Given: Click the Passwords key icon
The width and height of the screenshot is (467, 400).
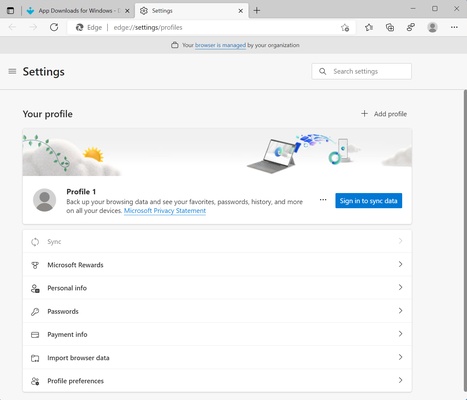Looking at the screenshot, I should [35, 312].
